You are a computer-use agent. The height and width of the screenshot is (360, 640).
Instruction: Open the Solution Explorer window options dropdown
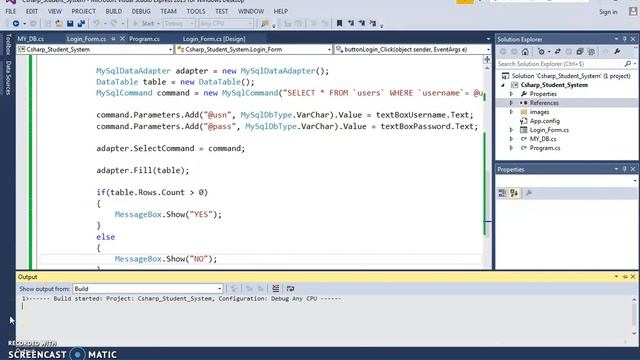click(616, 39)
